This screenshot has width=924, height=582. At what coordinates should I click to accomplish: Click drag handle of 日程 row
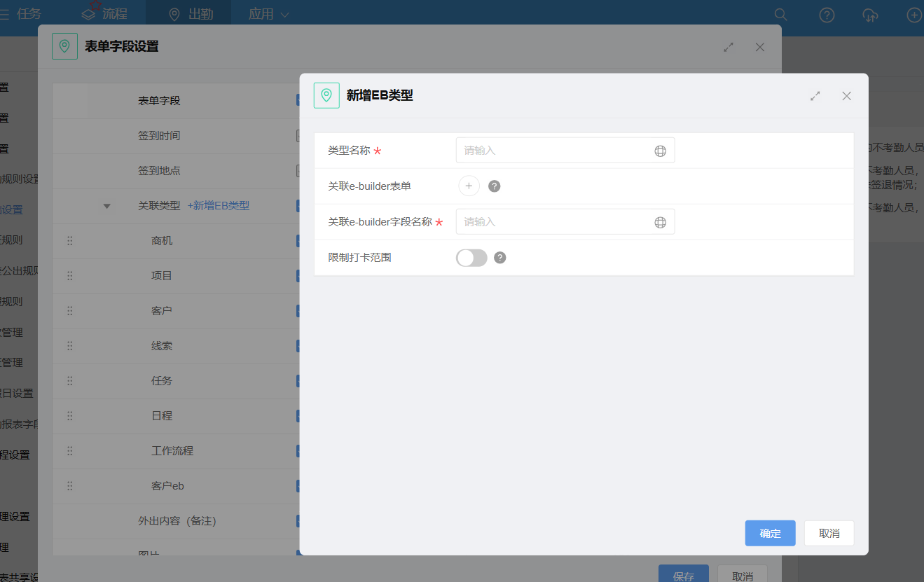pos(69,416)
